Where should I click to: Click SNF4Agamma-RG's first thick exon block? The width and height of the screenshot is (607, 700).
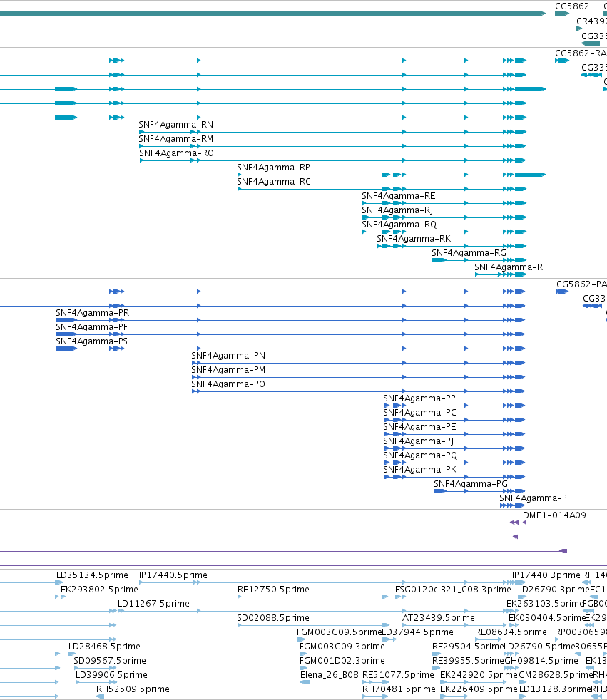pyautogui.click(x=439, y=260)
